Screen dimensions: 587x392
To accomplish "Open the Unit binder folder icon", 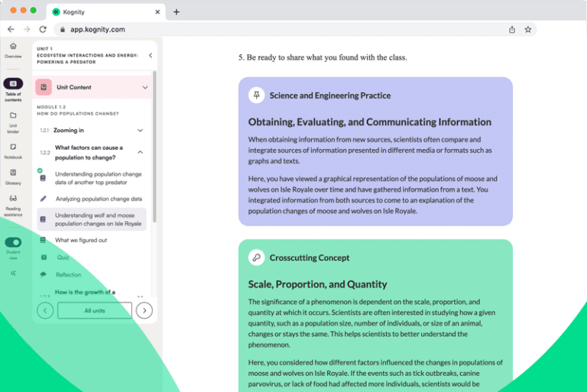I will click(13, 116).
